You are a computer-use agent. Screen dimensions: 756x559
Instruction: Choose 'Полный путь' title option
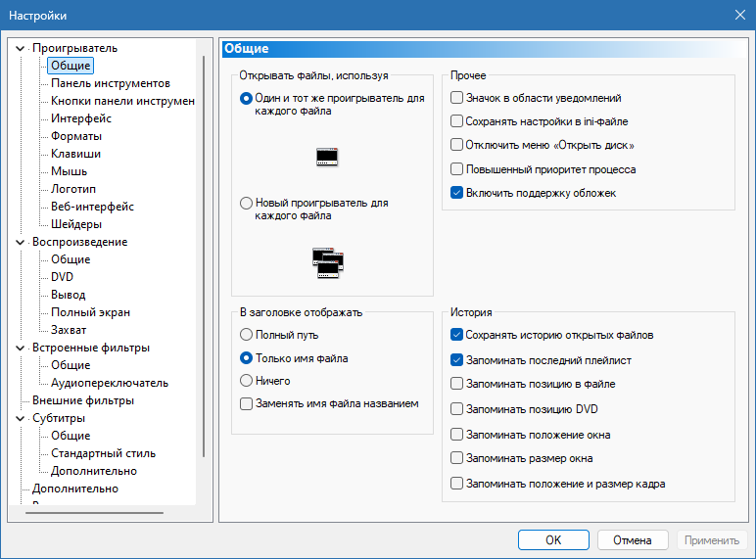coord(246,335)
